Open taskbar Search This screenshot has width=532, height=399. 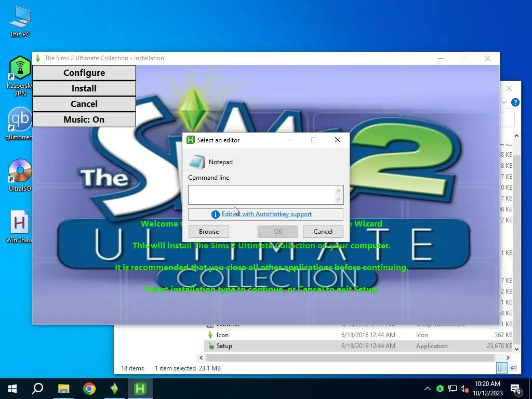pyautogui.click(x=37, y=389)
